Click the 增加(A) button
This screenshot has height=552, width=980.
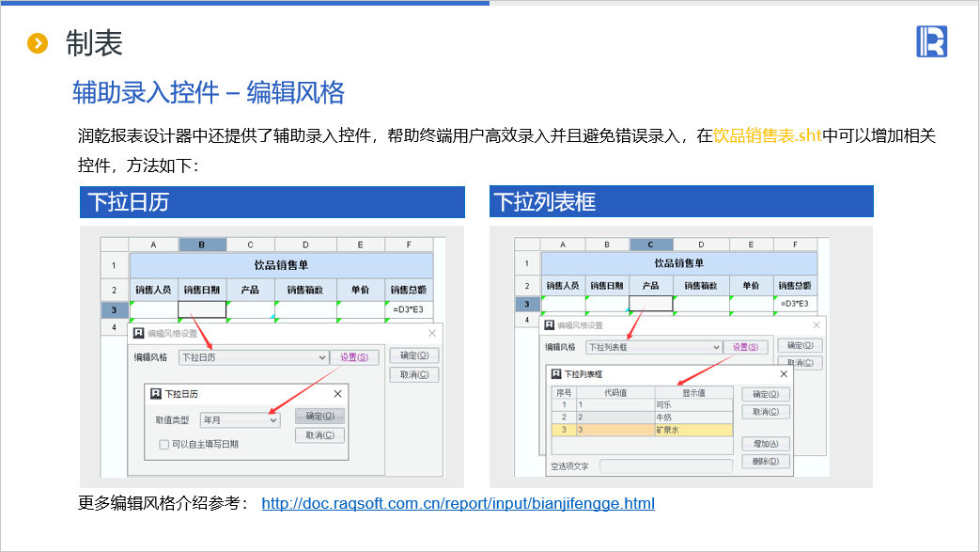click(x=766, y=444)
